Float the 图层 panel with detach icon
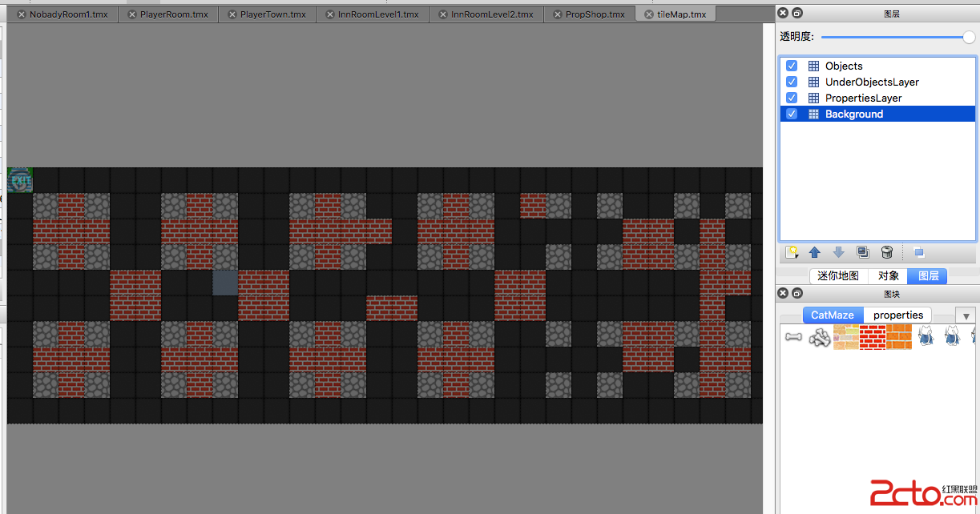Screen dimensions: 980x514 pyautogui.click(x=797, y=14)
